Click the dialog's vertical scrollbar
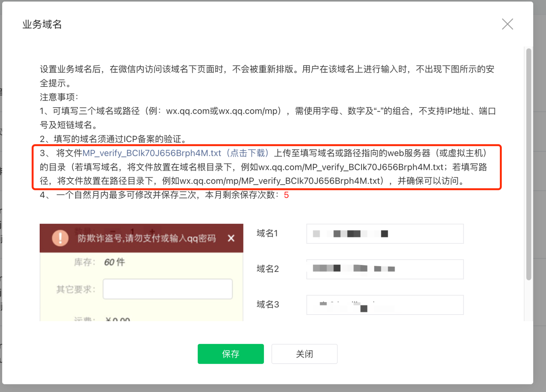Screen dimensions: 546x392 (x=529, y=164)
